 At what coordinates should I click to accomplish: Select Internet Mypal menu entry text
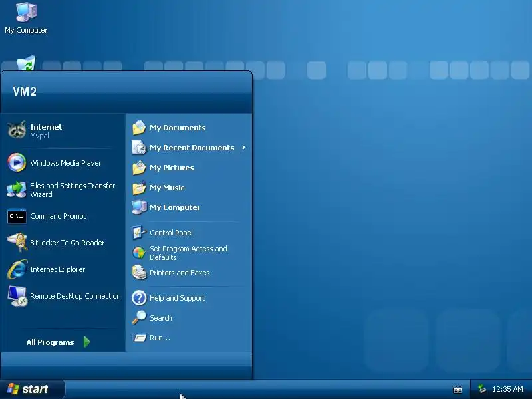(46, 131)
